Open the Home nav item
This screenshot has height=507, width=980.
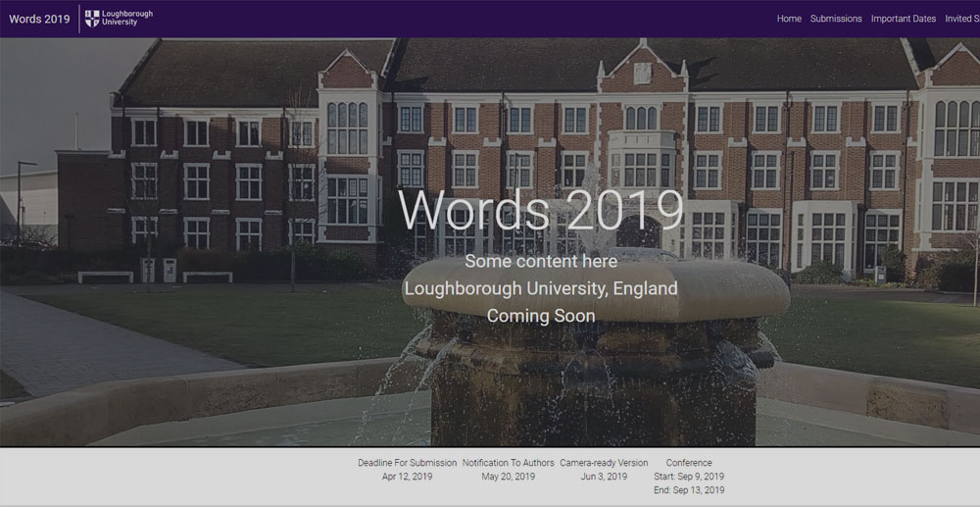(789, 19)
